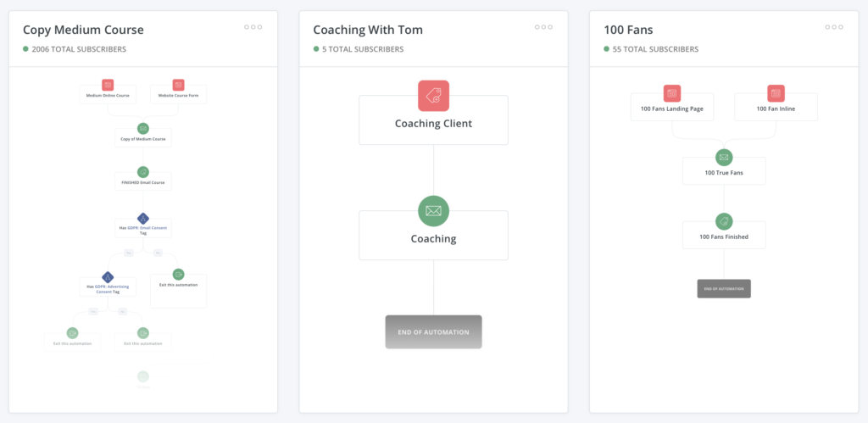Open the three-dot menu on 100 Fans card

tap(834, 27)
